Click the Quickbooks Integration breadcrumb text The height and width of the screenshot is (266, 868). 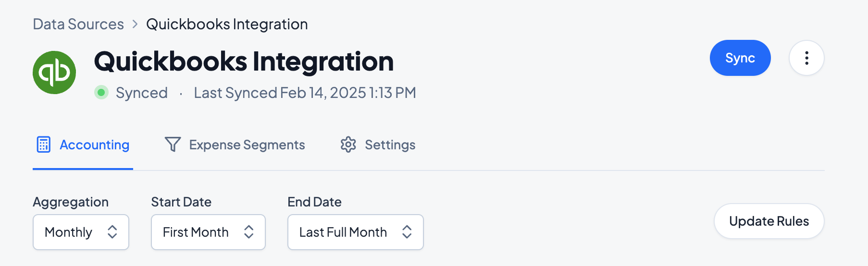click(x=227, y=24)
